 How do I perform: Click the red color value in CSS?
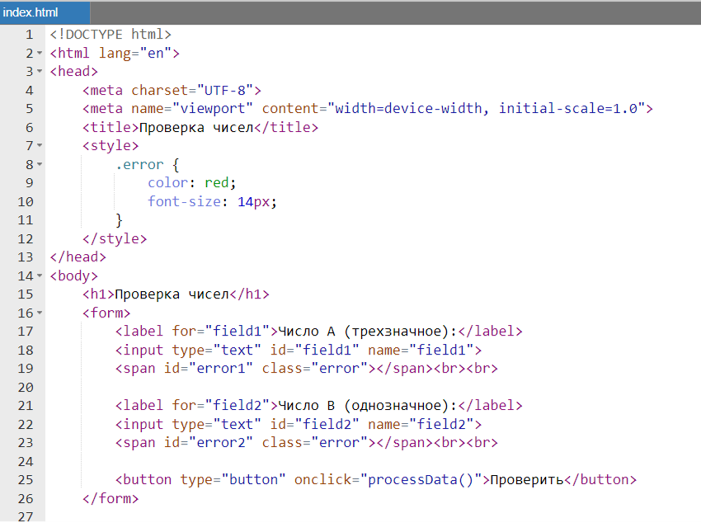click(217, 183)
